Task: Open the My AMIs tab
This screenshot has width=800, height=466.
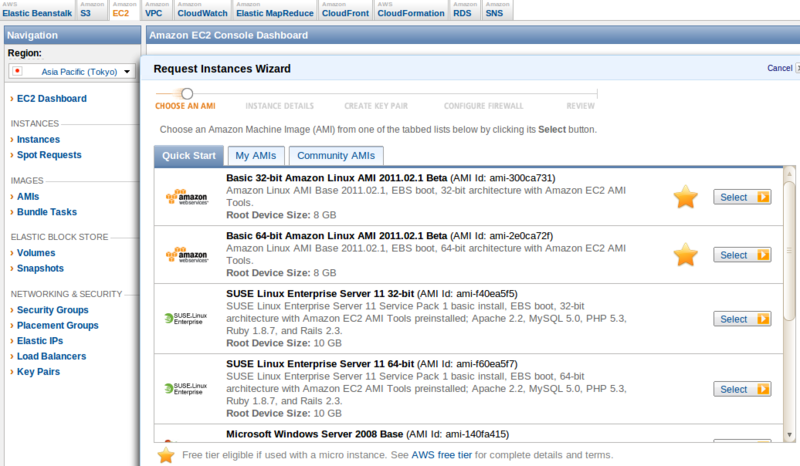Action: pyautogui.click(x=256, y=156)
